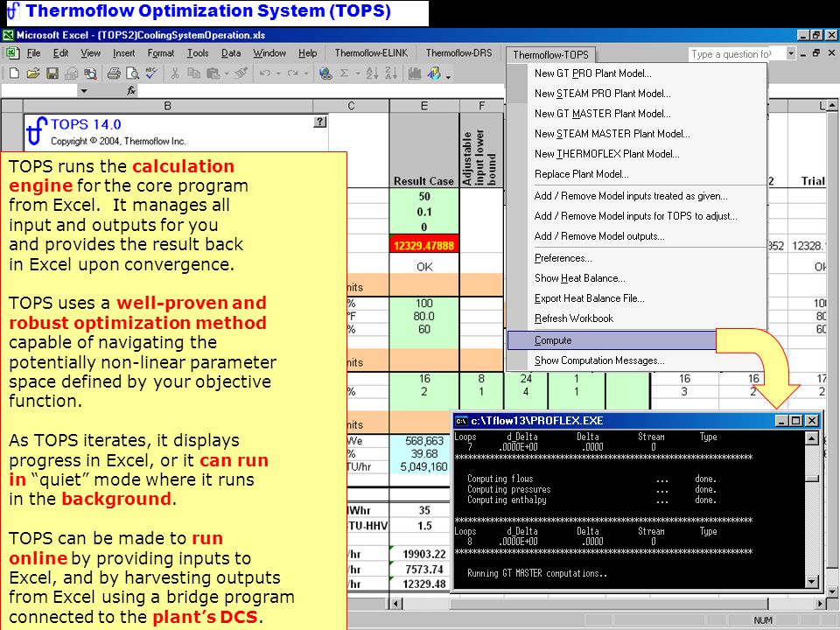Select Add / Remove Model inputs for TOPS to adjust

click(x=637, y=216)
